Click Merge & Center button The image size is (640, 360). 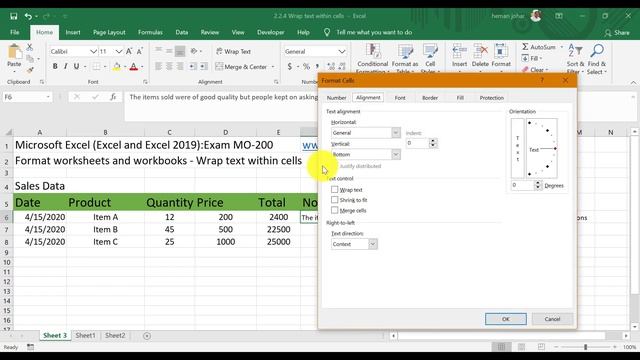[241, 66]
